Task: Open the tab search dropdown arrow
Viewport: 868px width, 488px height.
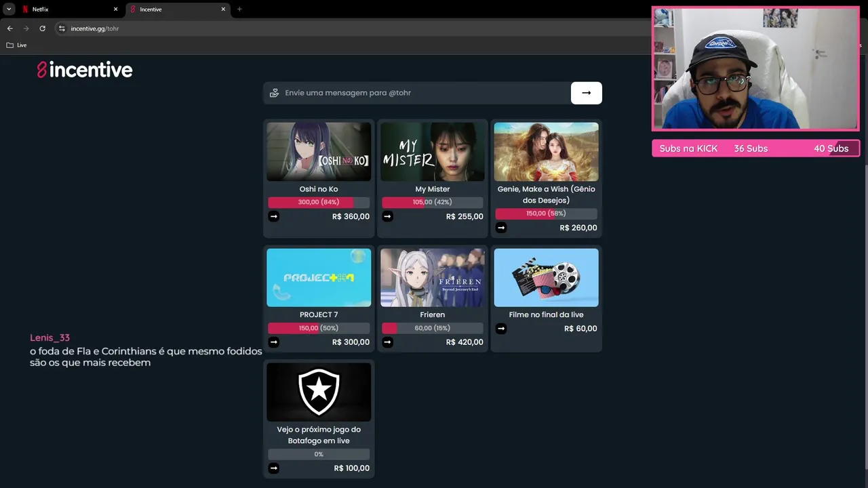Action: pos(9,9)
